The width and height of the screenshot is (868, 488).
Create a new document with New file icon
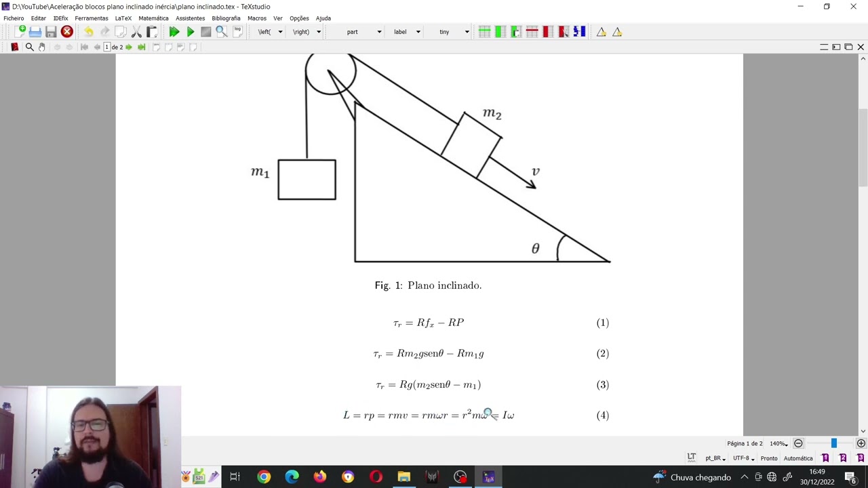20,32
